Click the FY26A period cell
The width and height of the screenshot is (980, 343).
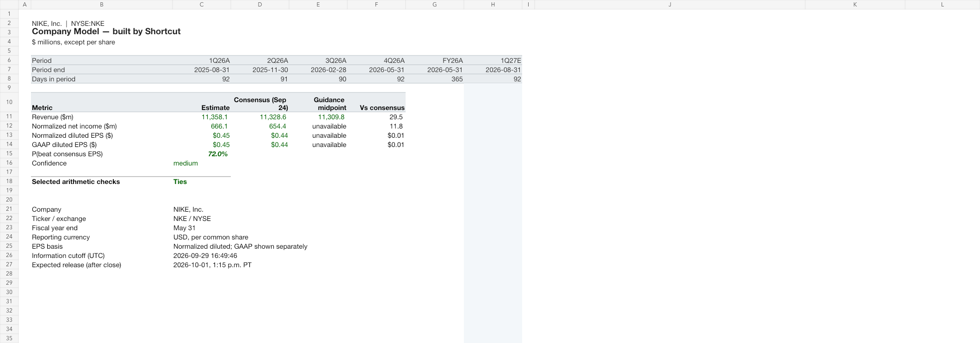435,61
